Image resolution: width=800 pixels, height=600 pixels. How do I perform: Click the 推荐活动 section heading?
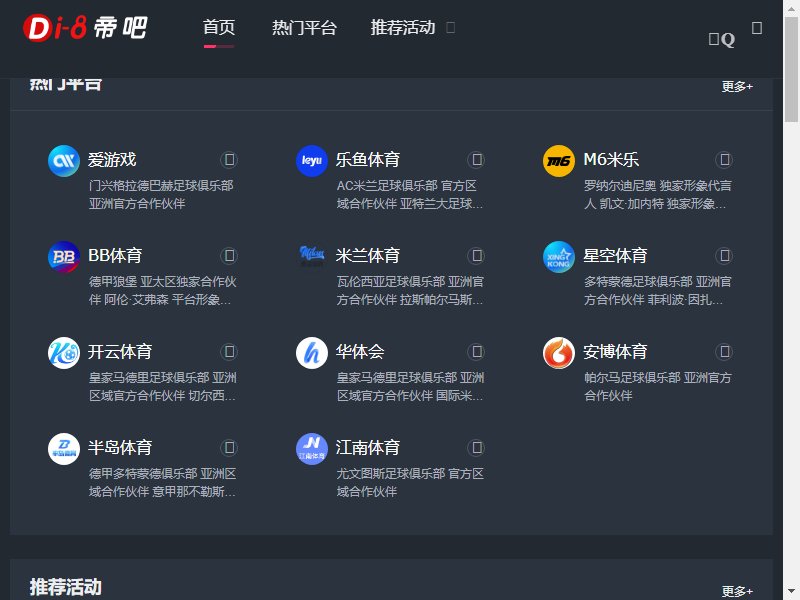66,587
